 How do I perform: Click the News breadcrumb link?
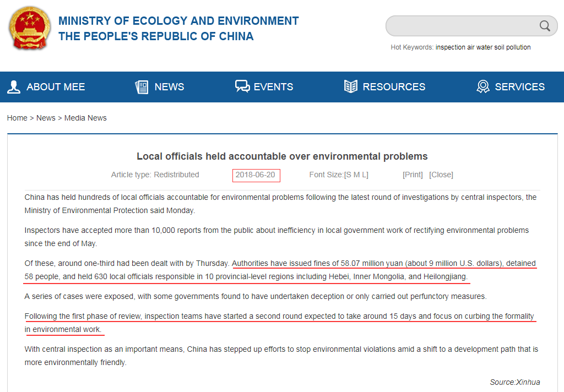[46, 118]
